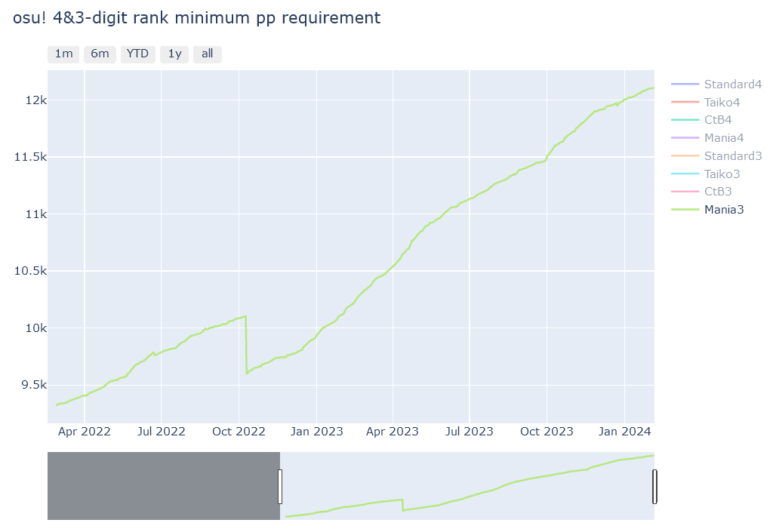The image size is (776, 532).
Task: Click the Oct 2022 x-axis label
Action: pyautogui.click(x=239, y=432)
